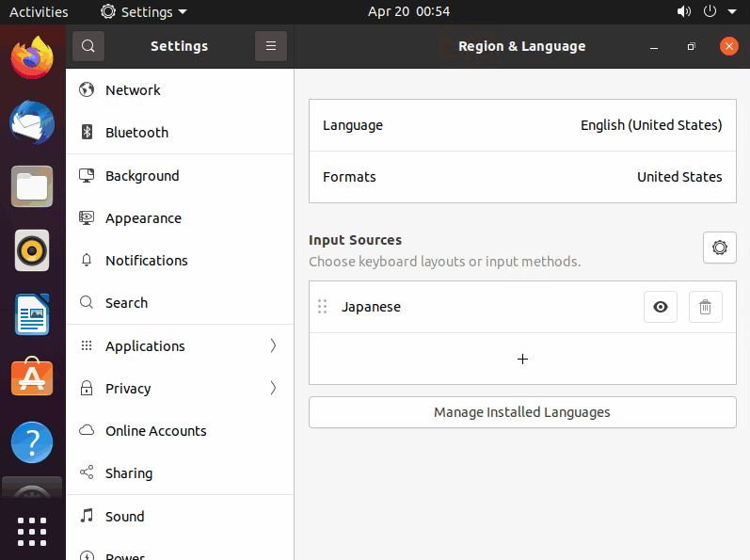Grab the Japanese row drag handle
This screenshot has height=560, width=750.
[323, 307]
